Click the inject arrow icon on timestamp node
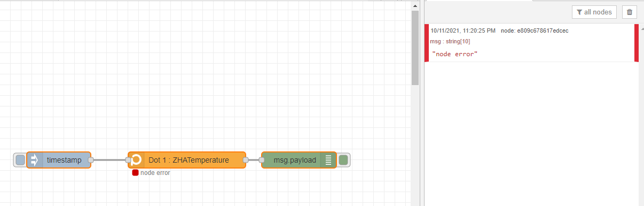Screen dimensions: 644x206 pos(35,159)
